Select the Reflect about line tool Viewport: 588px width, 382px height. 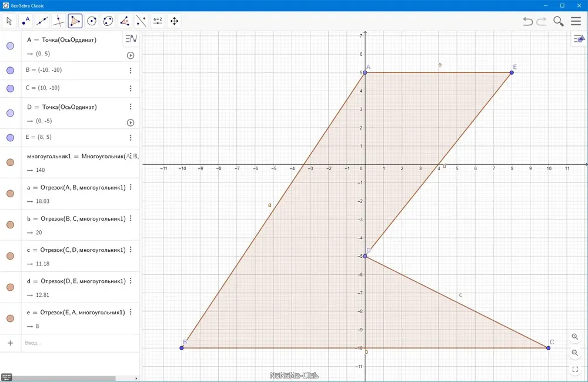tap(141, 21)
